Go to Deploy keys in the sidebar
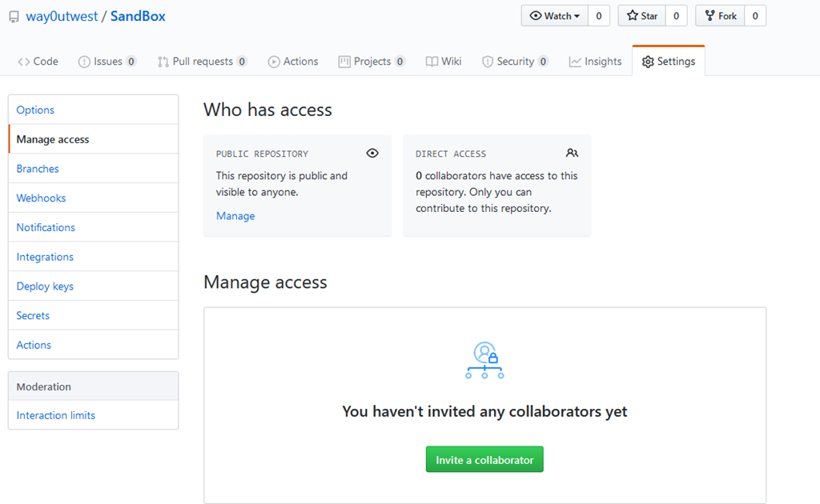 45,286
